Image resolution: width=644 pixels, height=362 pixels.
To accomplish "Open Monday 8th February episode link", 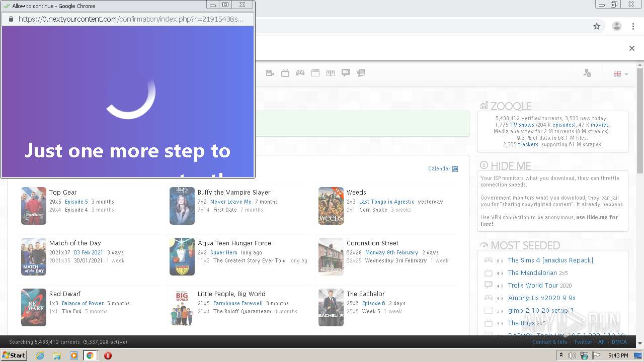I will pos(392,252).
